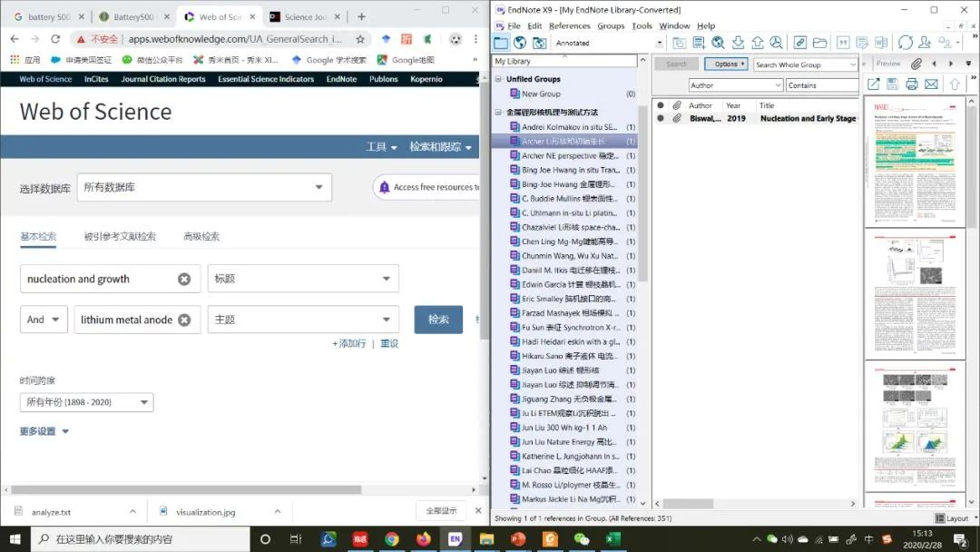Open the 'And' boolean operator dropdown
The height and width of the screenshot is (552, 980).
(x=44, y=320)
